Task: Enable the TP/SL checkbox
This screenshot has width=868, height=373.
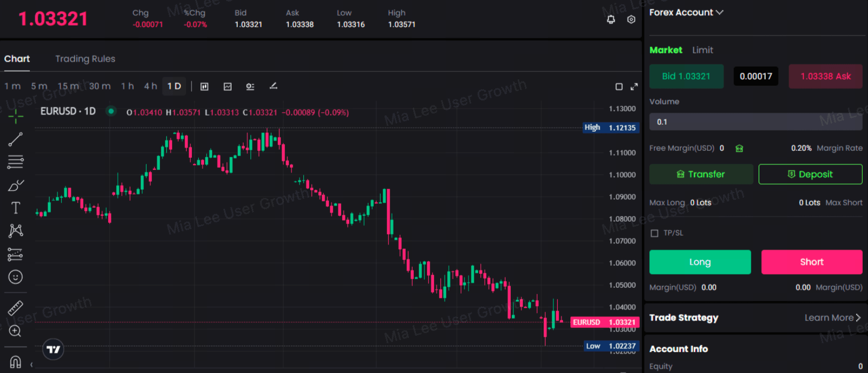Action: pos(655,233)
